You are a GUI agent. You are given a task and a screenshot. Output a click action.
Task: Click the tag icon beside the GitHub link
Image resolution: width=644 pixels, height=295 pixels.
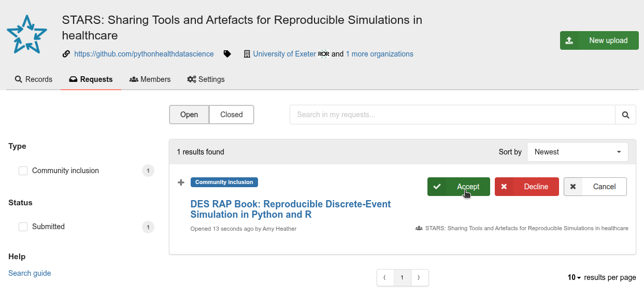click(227, 54)
